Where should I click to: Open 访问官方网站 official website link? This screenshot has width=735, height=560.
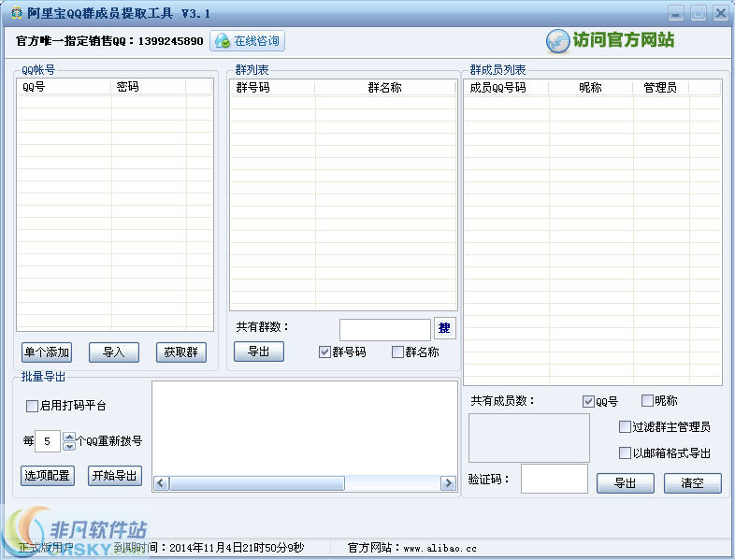(x=623, y=40)
